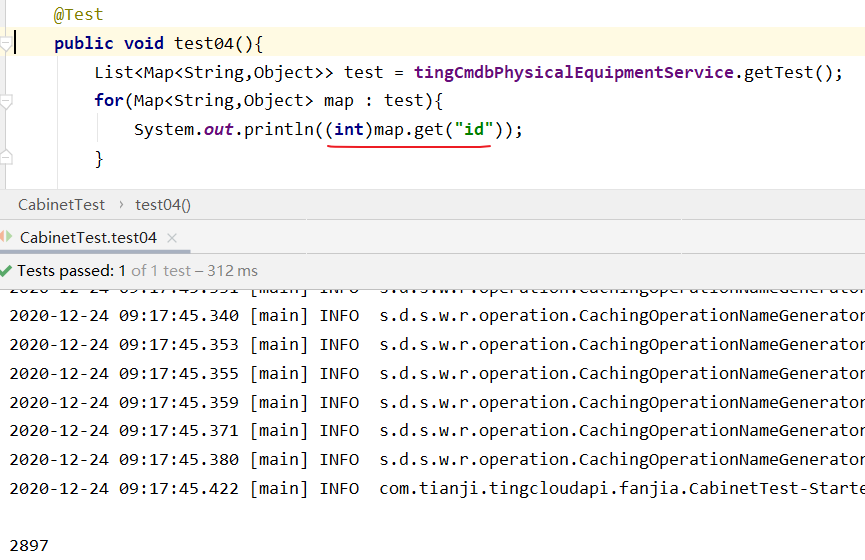Click the List<Map<String,Object>> type declaration
865x560 pixels.
[x=214, y=72]
